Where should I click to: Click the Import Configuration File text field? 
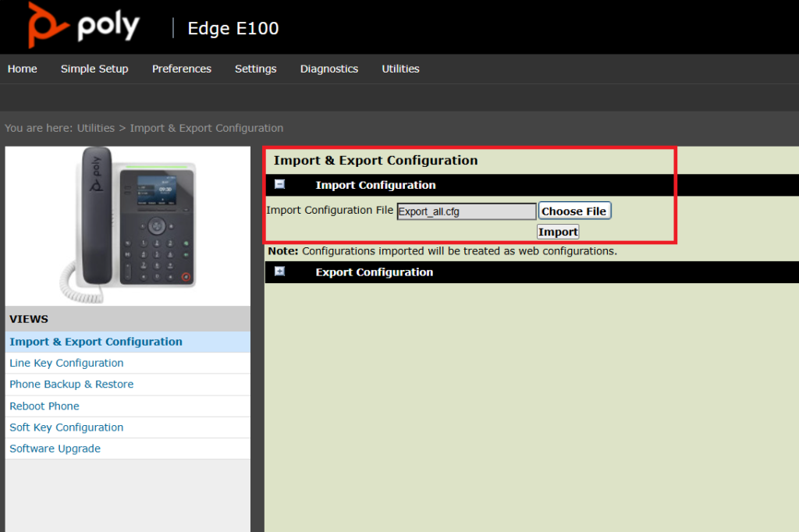[467, 211]
